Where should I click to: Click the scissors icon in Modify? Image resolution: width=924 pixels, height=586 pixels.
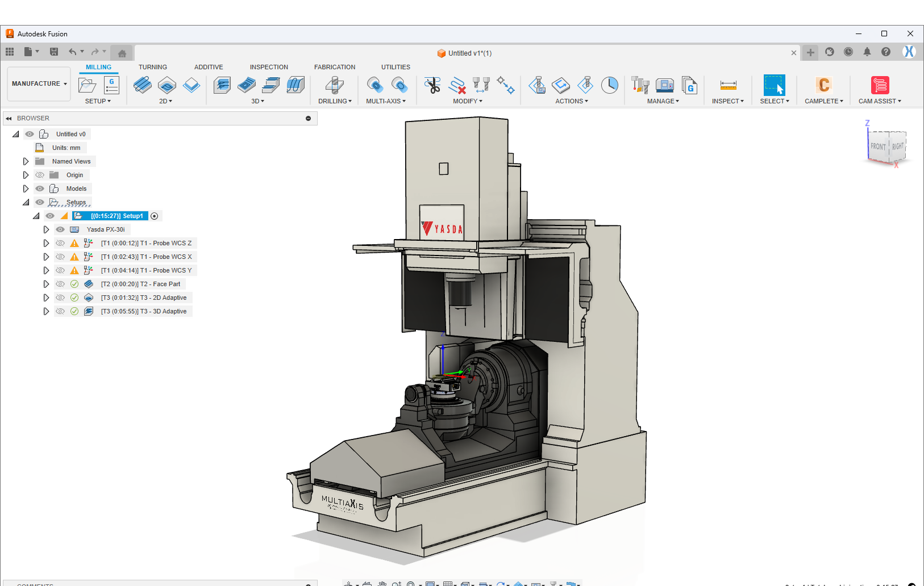tap(432, 85)
